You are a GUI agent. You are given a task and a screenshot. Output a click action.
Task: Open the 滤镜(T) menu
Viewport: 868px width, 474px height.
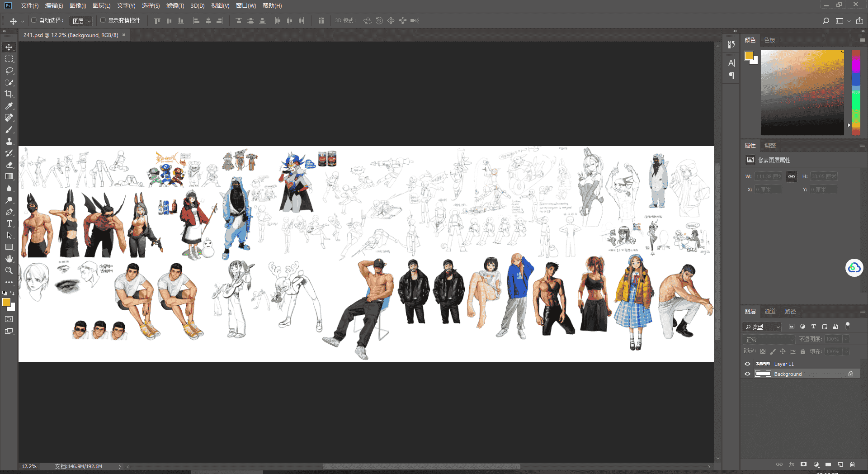coord(175,5)
